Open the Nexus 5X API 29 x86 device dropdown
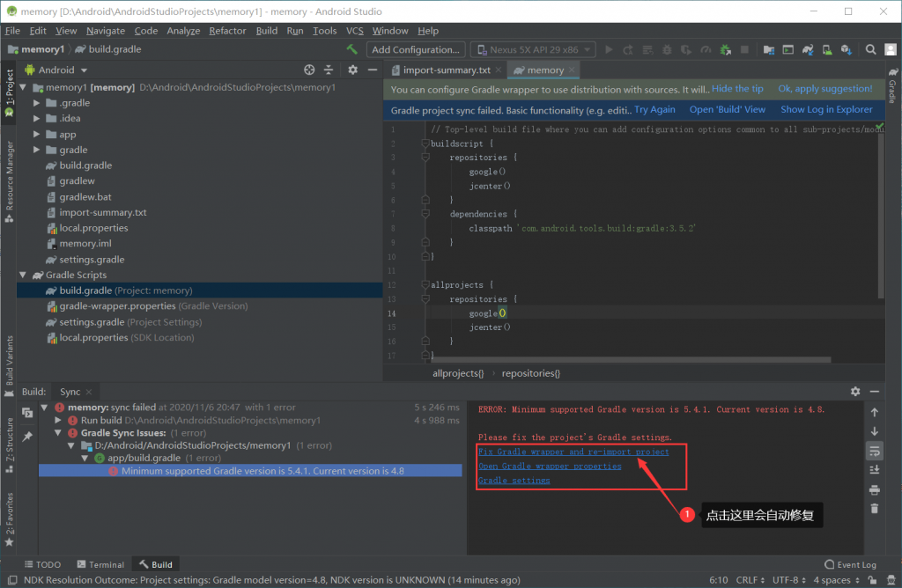The image size is (902, 588). click(x=533, y=50)
